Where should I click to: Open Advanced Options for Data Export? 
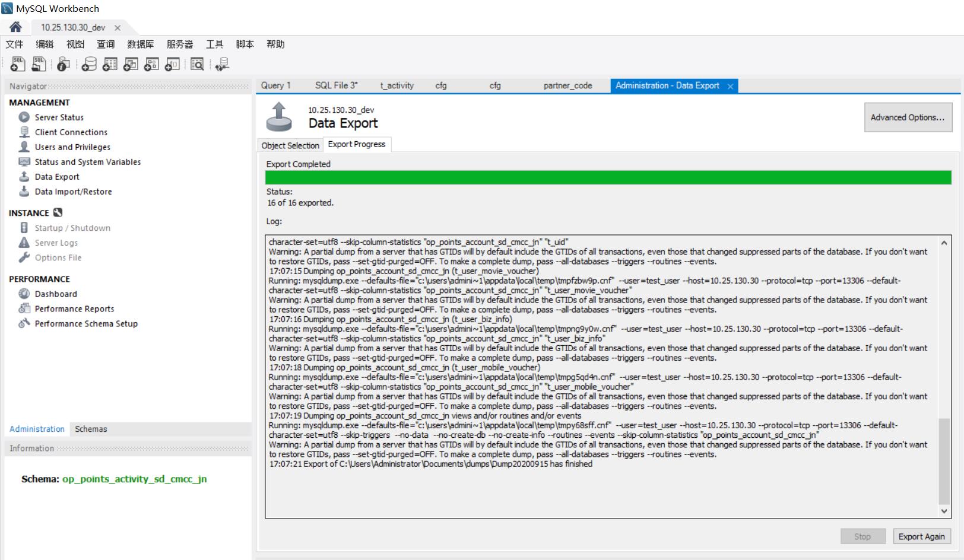click(908, 117)
